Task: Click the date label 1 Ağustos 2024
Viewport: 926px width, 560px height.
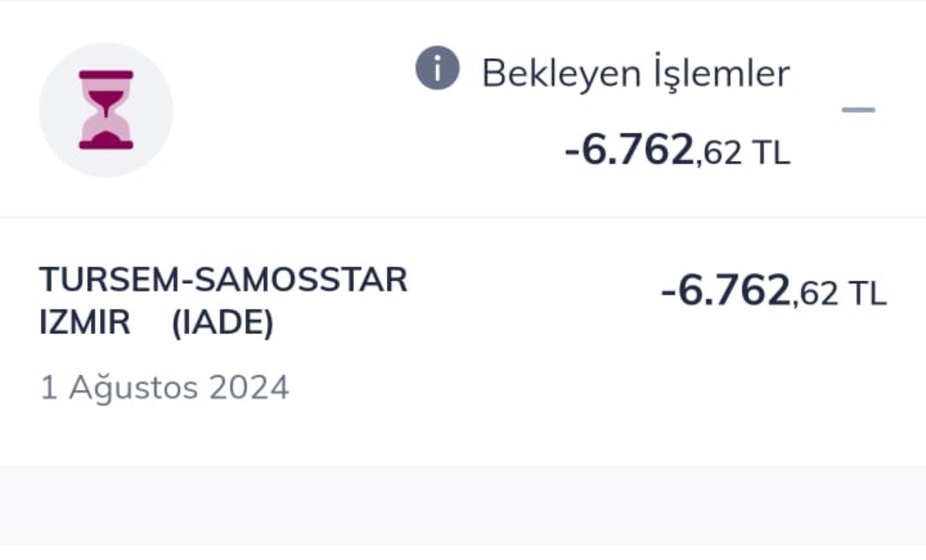Action: click(x=165, y=386)
